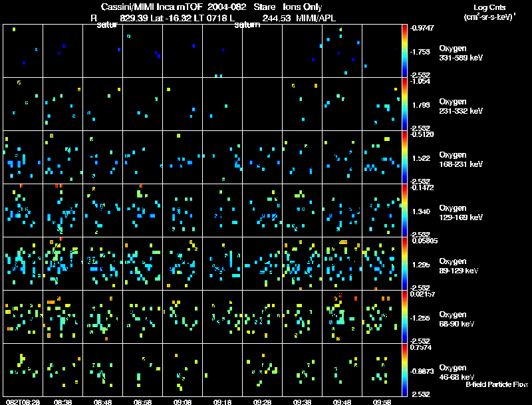The height and width of the screenshot is (405, 532).
Task: Open the Oxygen 68-90 keV panel at 09:48
Action: (x=342, y=317)
